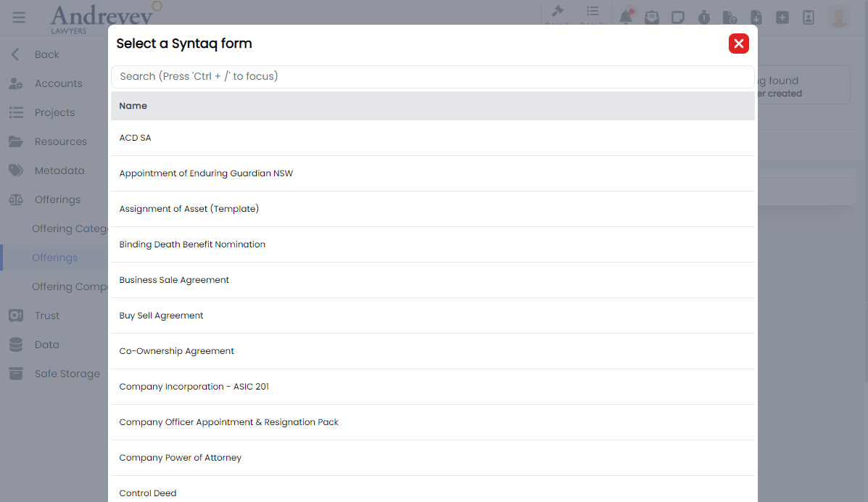Viewport: 868px width, 502px height.
Task: Click the plus add icon in header
Action: tap(782, 17)
